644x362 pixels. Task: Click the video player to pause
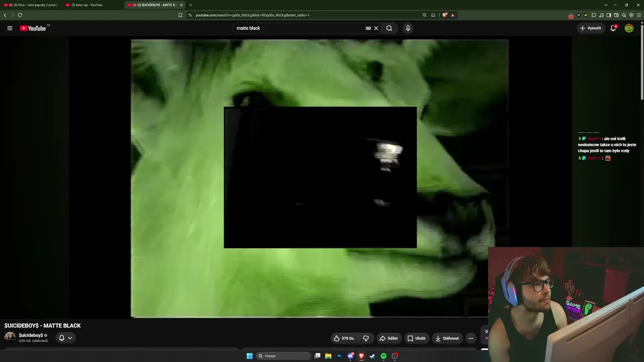(319, 178)
